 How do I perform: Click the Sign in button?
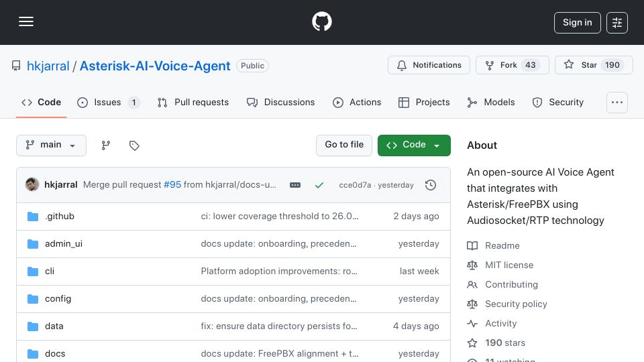coord(577,23)
